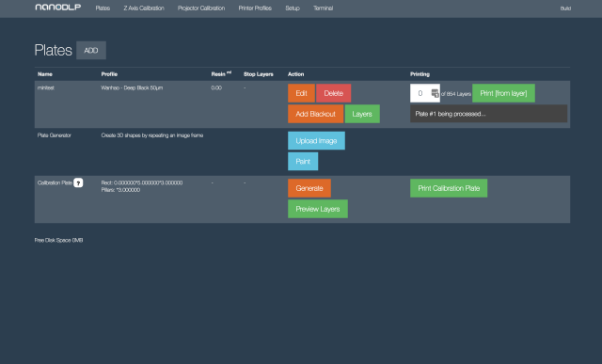Click Print Calibration Plate button
602x364 pixels.
449,188
